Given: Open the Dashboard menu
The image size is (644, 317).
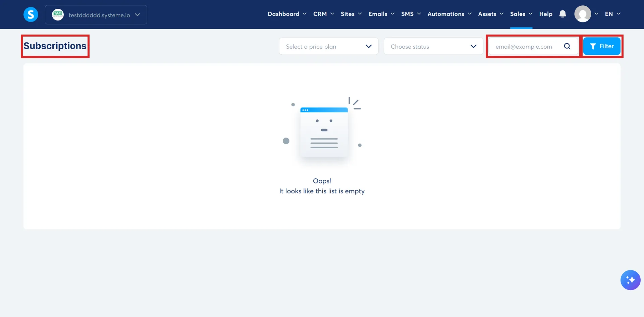Looking at the screenshot, I should 287,14.
